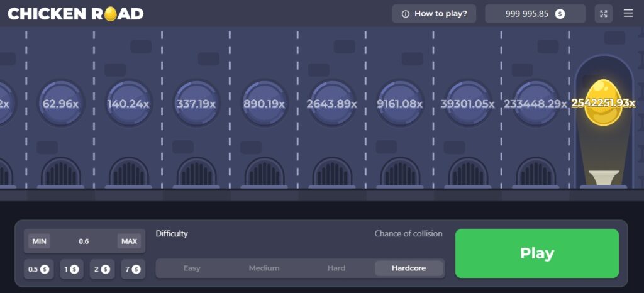Start the game with Play
This screenshot has width=644, height=293.
[537, 253]
